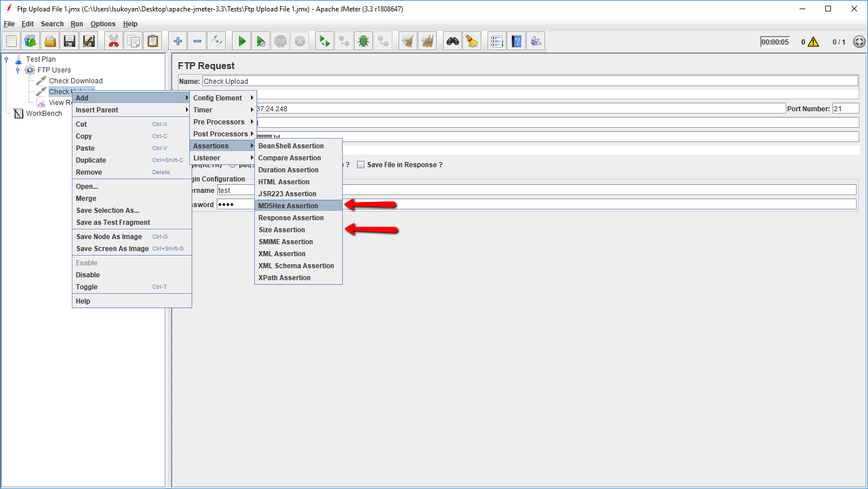Click the Name field containing Check Upload
The image size is (868, 489).
click(529, 81)
